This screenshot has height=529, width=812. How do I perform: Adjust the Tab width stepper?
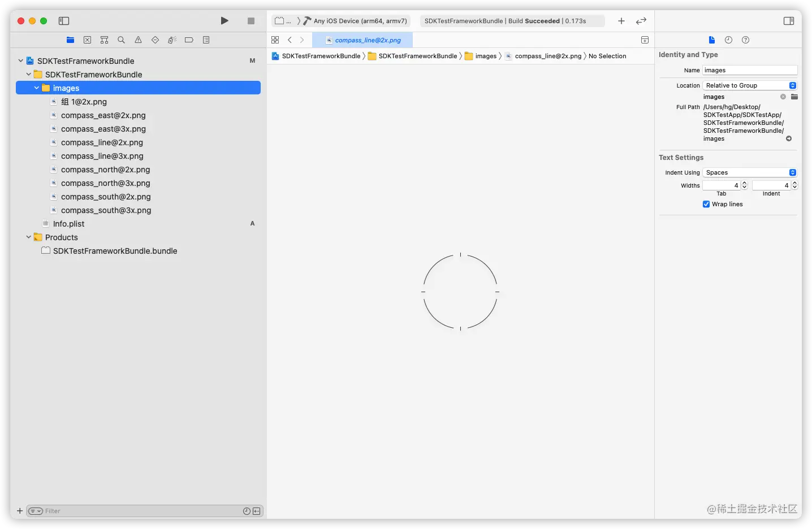pyautogui.click(x=744, y=185)
